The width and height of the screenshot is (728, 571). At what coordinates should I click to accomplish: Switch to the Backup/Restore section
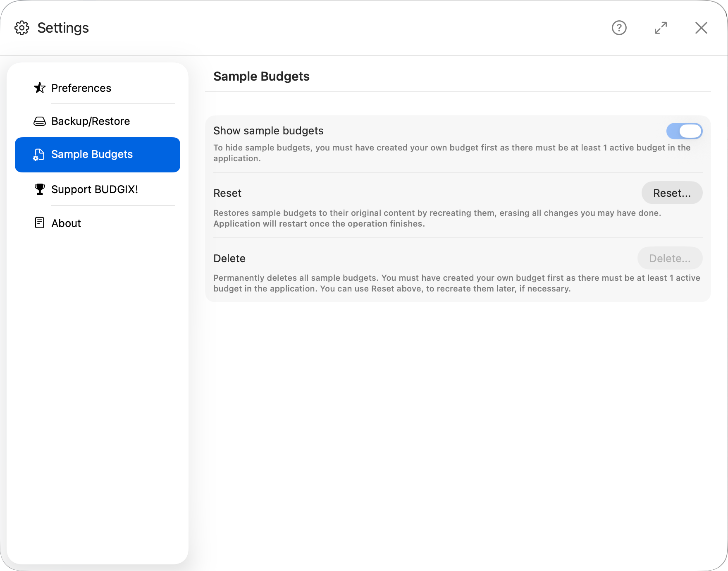click(90, 121)
